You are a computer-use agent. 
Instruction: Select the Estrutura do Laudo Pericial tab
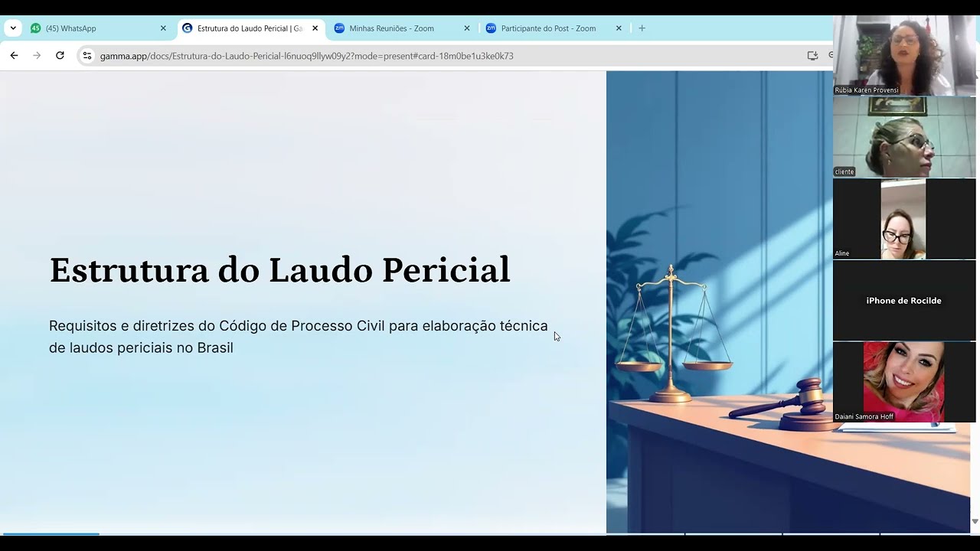[250, 28]
